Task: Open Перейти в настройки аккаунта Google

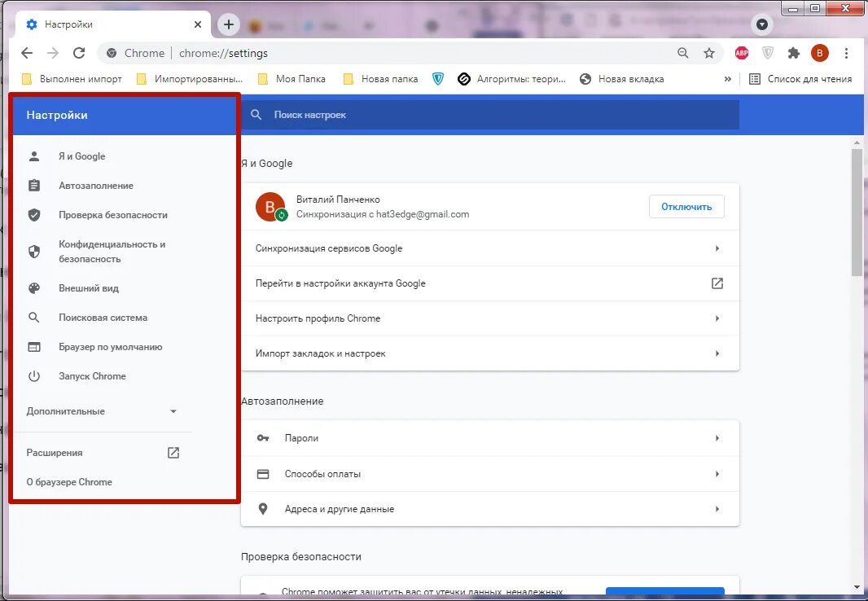Action: click(x=490, y=283)
